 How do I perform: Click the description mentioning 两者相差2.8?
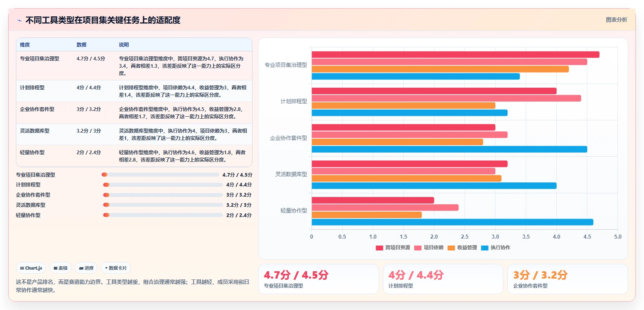183,156
